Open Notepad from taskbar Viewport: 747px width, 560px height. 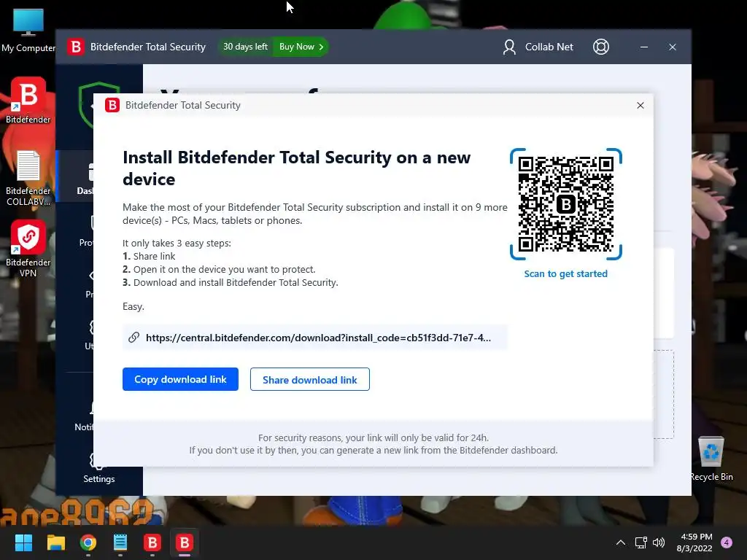point(120,542)
